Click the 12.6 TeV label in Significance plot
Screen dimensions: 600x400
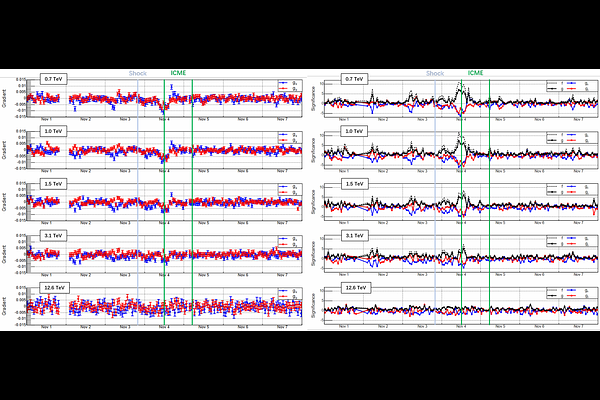click(357, 288)
